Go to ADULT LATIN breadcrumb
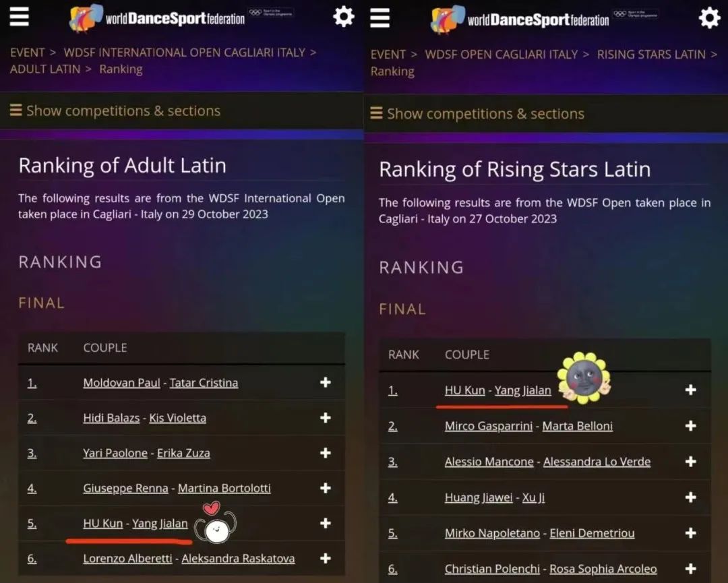Viewport: 728px width, 583px height. (x=45, y=69)
